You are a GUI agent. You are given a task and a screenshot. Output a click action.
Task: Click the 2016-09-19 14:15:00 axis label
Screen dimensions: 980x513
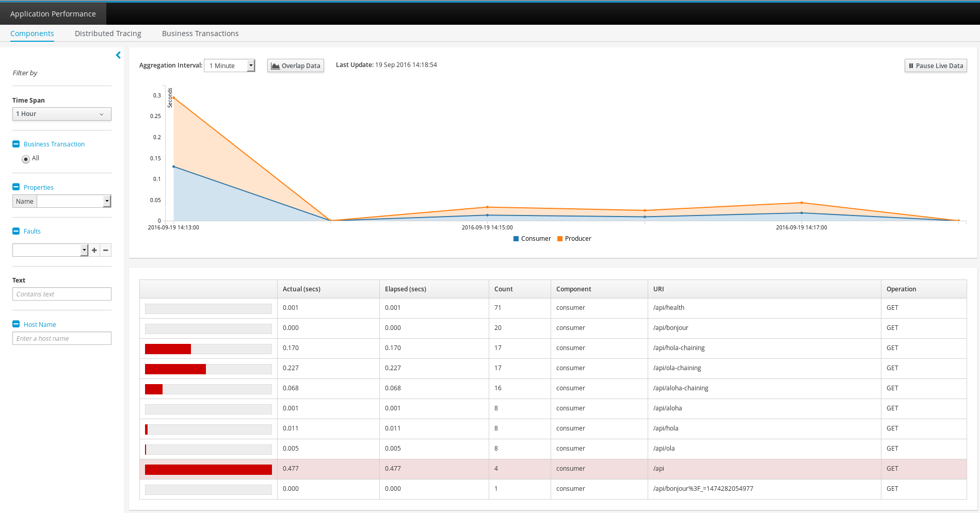487,227
